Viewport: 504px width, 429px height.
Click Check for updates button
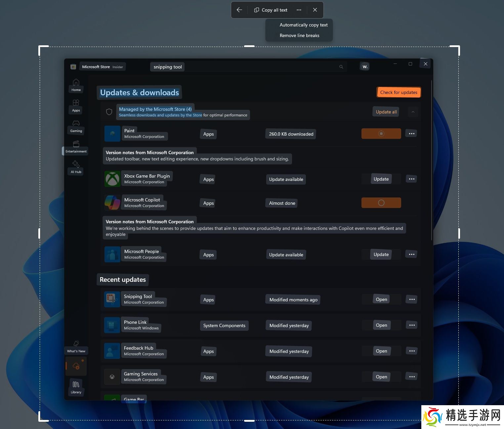tap(399, 92)
